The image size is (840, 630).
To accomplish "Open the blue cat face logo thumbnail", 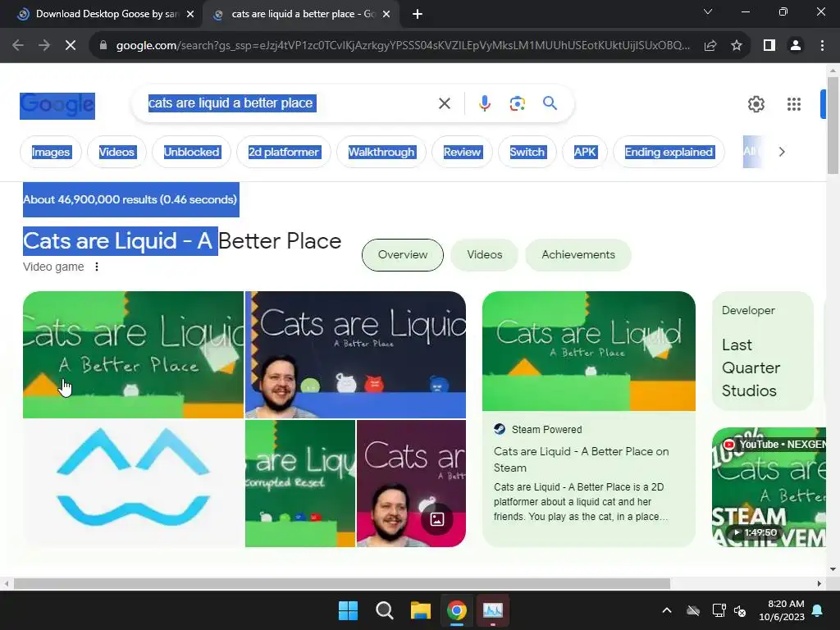I will [133, 483].
